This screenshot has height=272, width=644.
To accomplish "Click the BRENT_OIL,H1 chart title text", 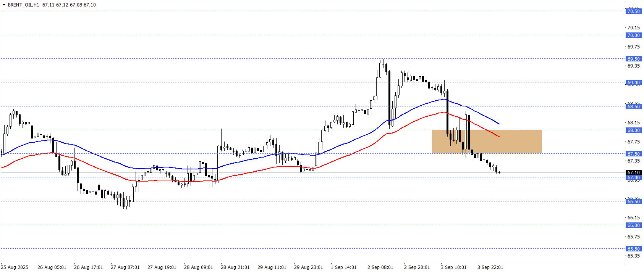I will click(x=23, y=5).
